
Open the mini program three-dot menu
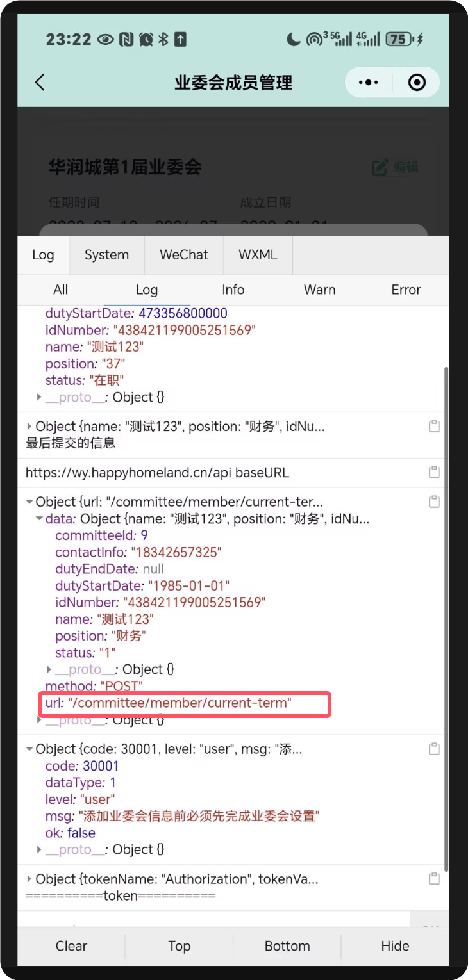pyautogui.click(x=368, y=83)
